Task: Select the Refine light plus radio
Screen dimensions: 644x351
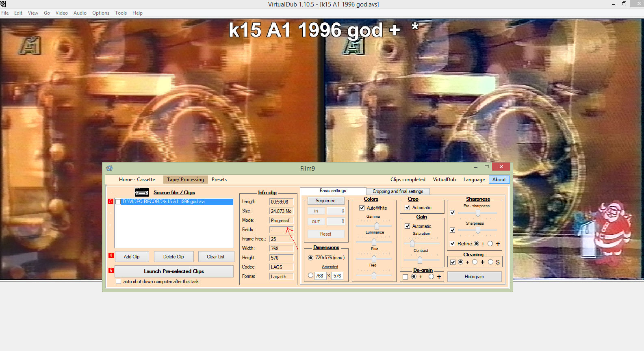Action: 476,243
